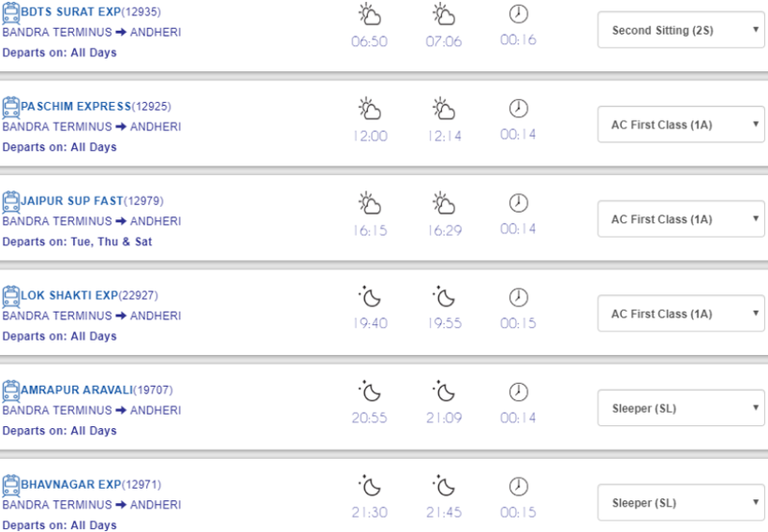The image size is (768, 532).
Task: Click the moon departure icon above 21:30
Action: [369, 488]
